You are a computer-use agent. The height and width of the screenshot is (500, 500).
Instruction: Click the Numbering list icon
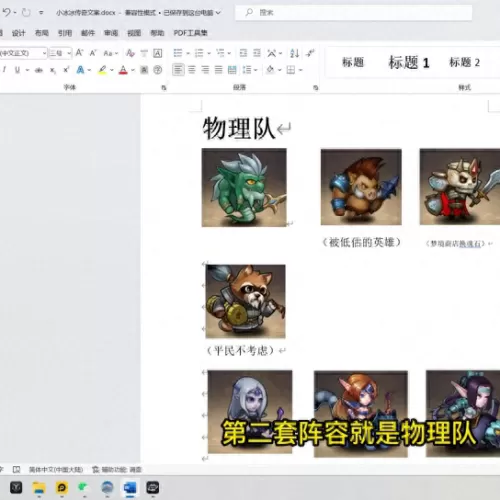(x=199, y=53)
